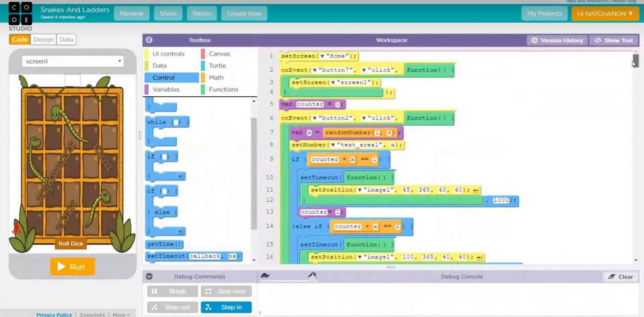Click the Create New button
644x317 pixels.
tap(244, 14)
